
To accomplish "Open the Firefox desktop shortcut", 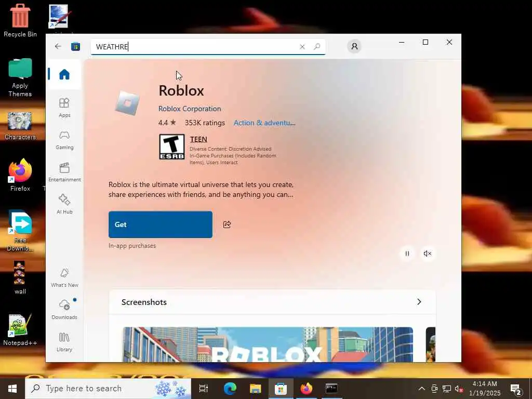I will (20, 175).
